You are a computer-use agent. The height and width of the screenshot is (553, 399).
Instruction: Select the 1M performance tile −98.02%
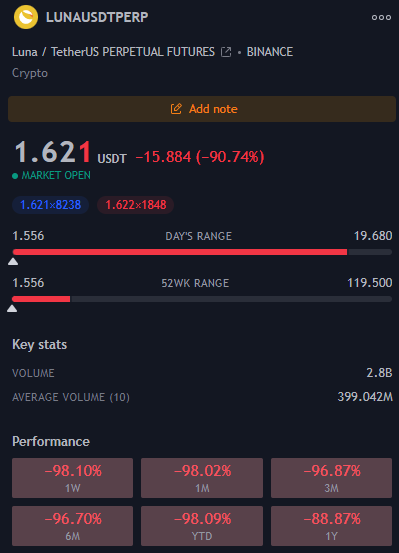pos(202,478)
